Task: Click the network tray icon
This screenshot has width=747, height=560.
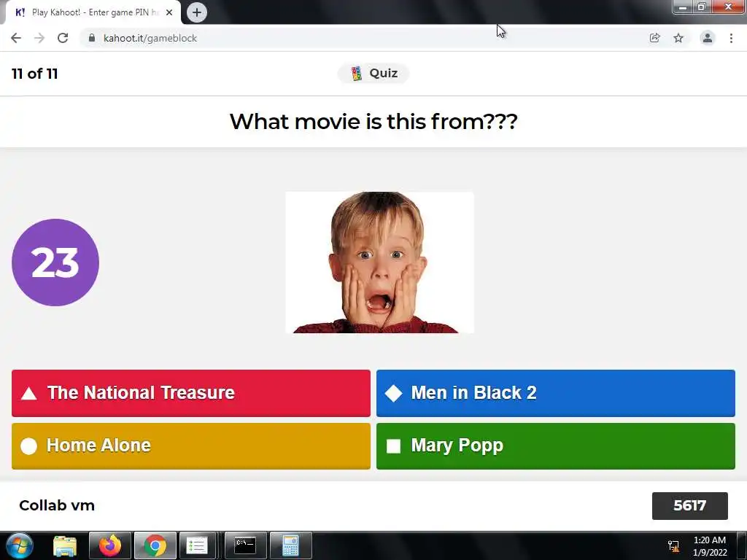Action: coord(673,546)
